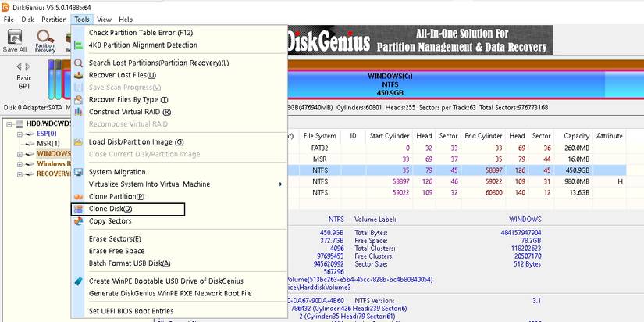
Task: Click the Recover Lost Files icon
Action: tap(78, 75)
